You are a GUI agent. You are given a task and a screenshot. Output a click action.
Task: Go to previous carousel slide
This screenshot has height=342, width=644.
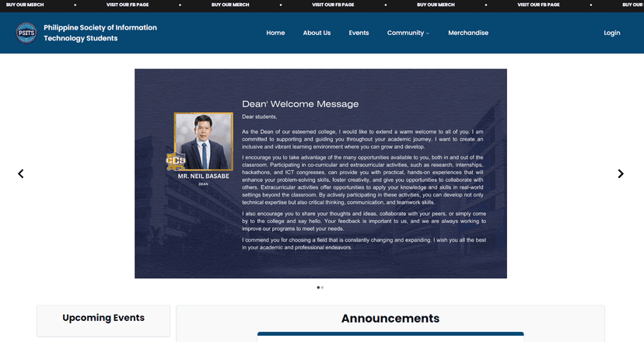coord(21,173)
